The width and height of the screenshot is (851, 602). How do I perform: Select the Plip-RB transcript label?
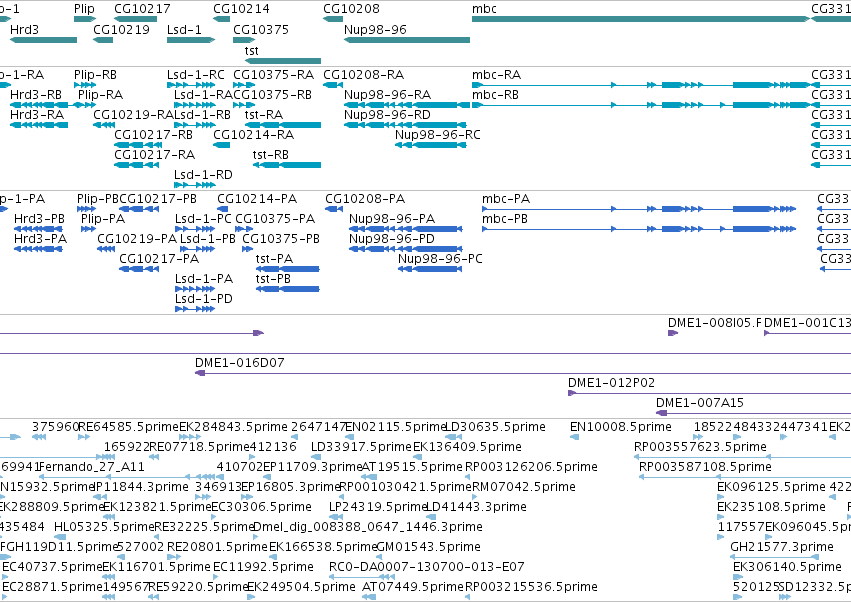click(95, 74)
